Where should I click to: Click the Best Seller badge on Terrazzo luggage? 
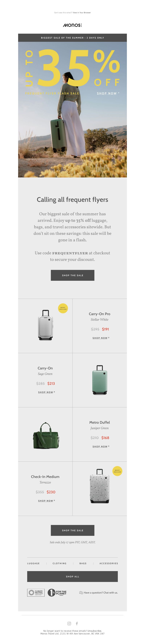pos(117,471)
